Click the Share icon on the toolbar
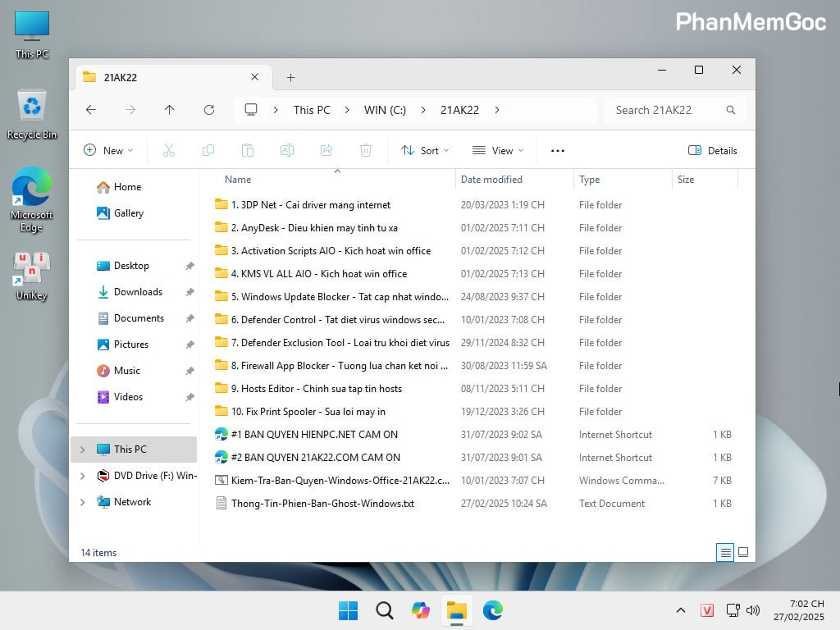 pos(326,150)
